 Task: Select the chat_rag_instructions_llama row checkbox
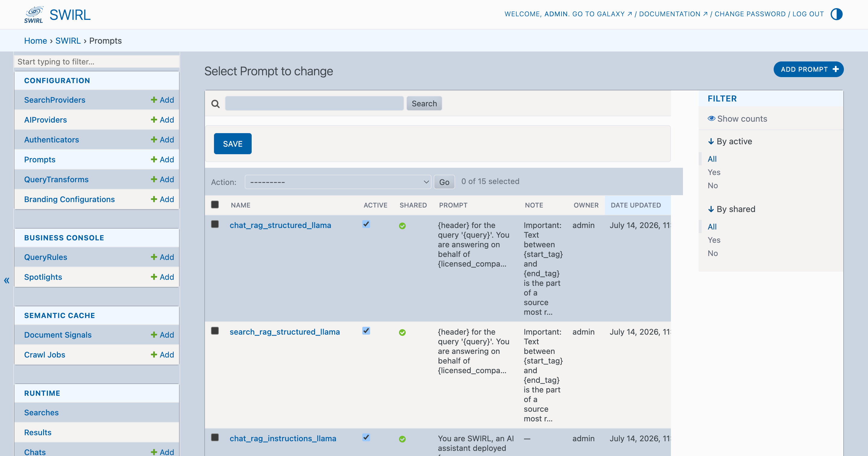215,437
